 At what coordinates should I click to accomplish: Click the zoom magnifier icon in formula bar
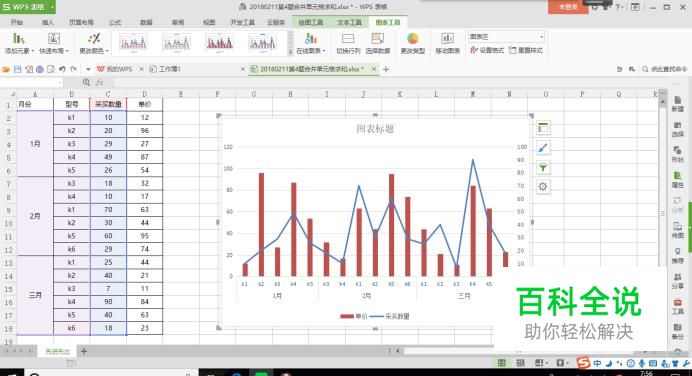[x=86, y=83]
